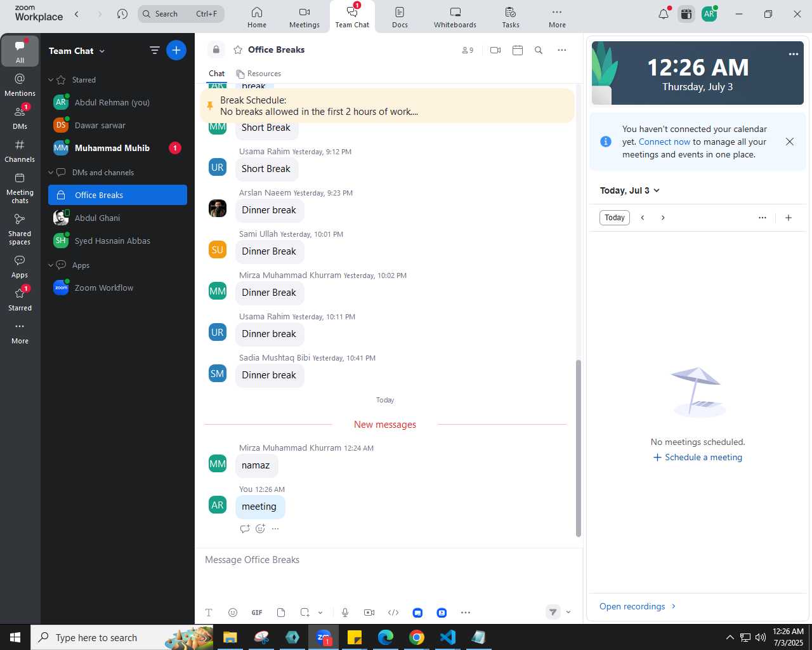This screenshot has height=650, width=812.
Task: Click Schedule a meeting link
Action: [698, 457]
